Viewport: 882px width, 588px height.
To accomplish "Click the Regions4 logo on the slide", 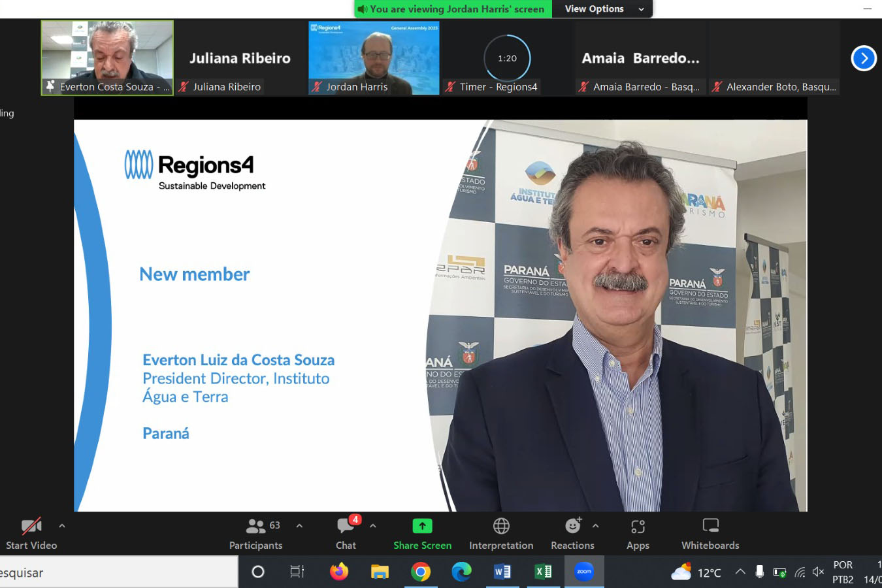I will tap(195, 170).
